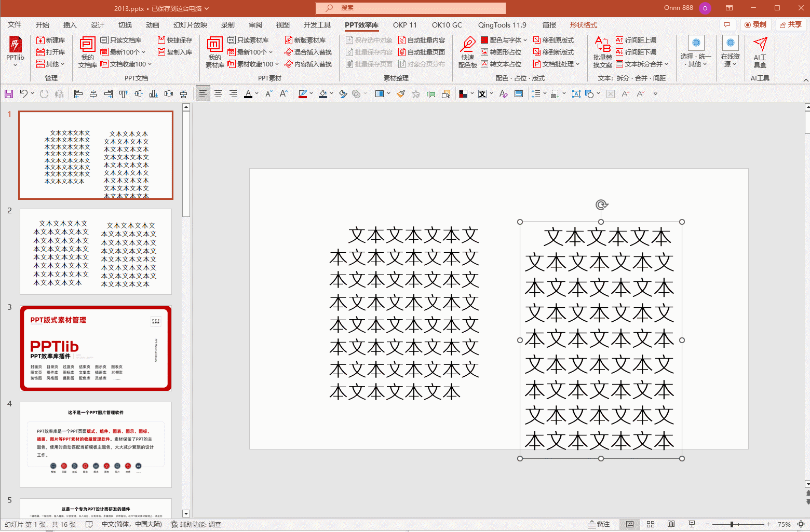Click the screenshot camera icon

(x=555, y=94)
